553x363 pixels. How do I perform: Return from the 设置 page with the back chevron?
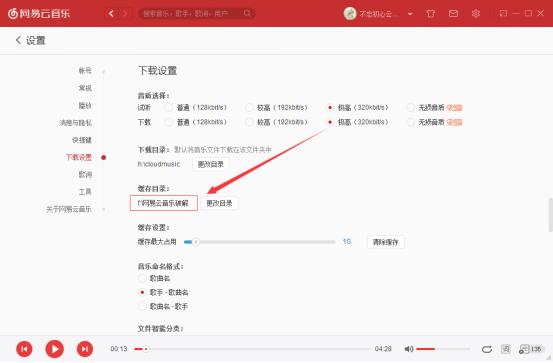18,40
